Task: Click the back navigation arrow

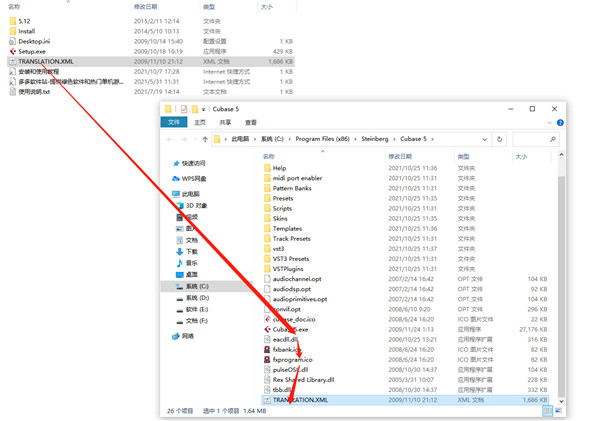Action: [x=170, y=139]
